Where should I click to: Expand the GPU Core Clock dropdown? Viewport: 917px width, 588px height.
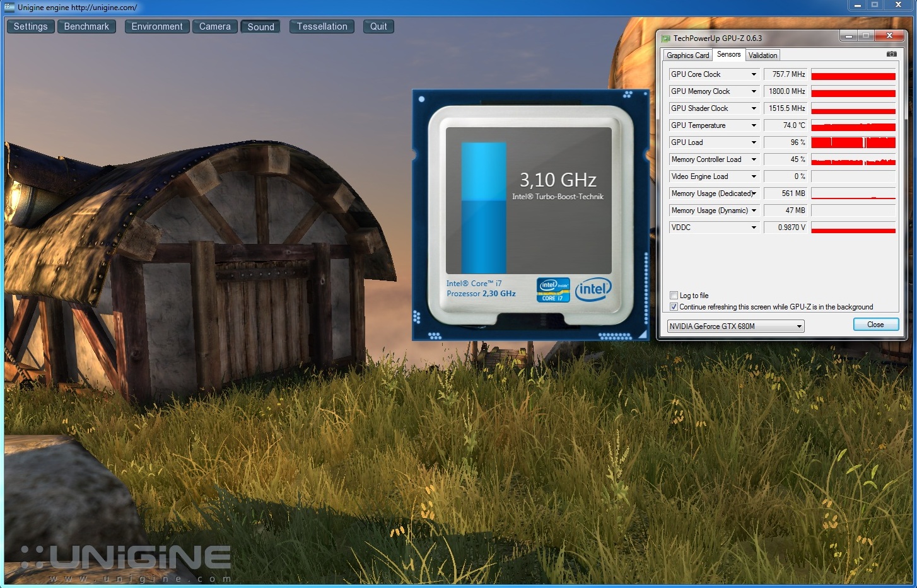click(753, 74)
